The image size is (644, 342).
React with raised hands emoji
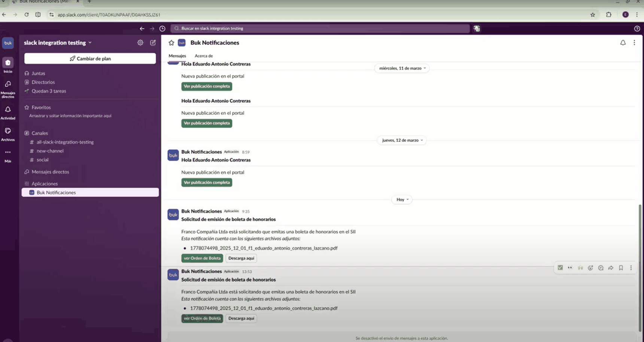click(580, 268)
